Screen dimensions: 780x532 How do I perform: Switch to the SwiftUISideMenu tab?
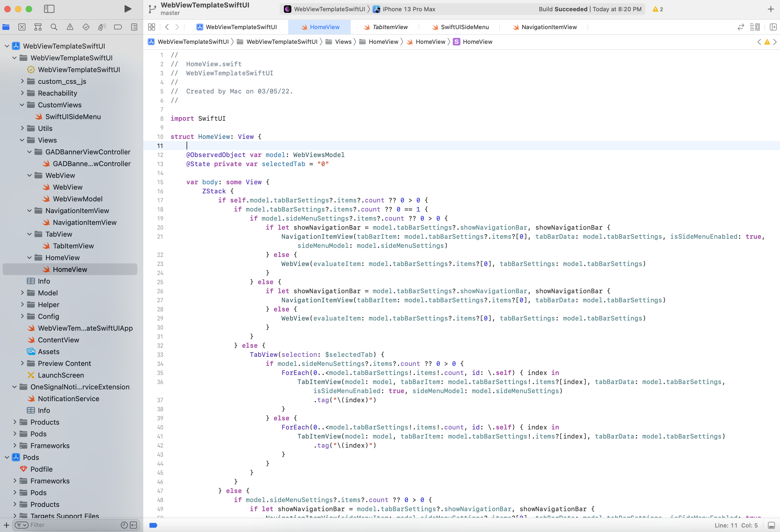460,27
